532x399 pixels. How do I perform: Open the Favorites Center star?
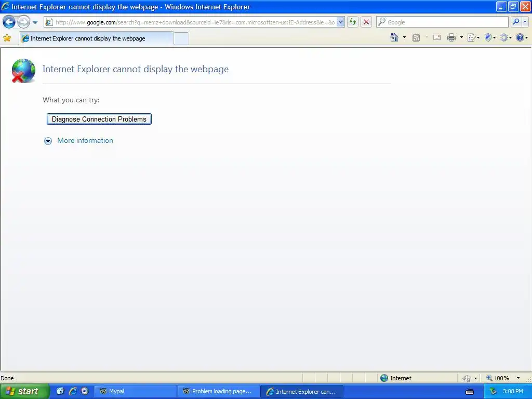point(7,38)
